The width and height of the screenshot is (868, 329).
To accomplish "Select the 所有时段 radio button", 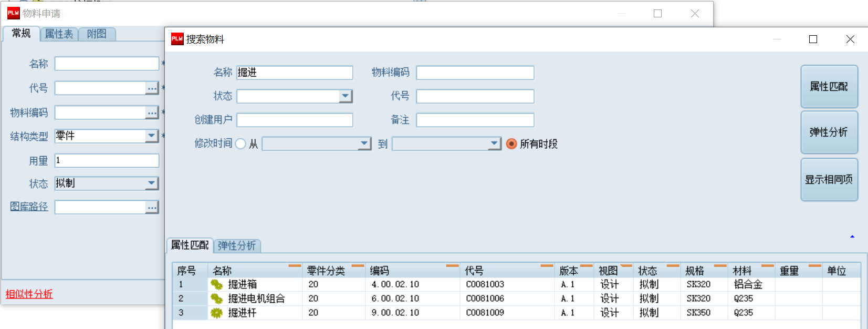I will point(511,144).
